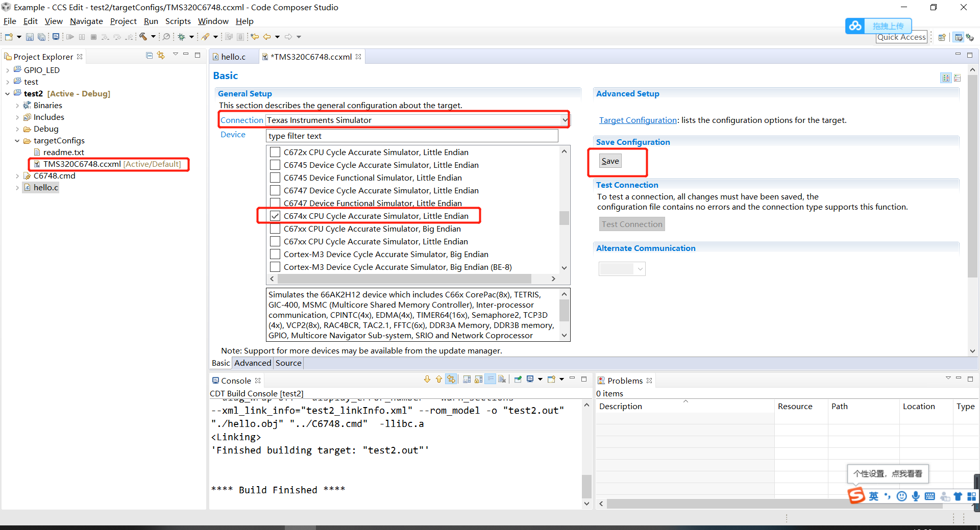Click the microphone icon in IME toolbar
Viewport: 980px width, 530px height.
(916, 496)
